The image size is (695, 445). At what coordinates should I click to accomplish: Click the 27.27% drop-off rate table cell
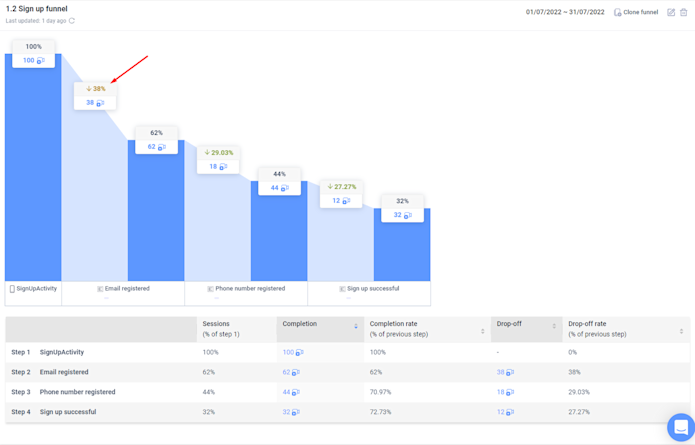click(x=579, y=412)
